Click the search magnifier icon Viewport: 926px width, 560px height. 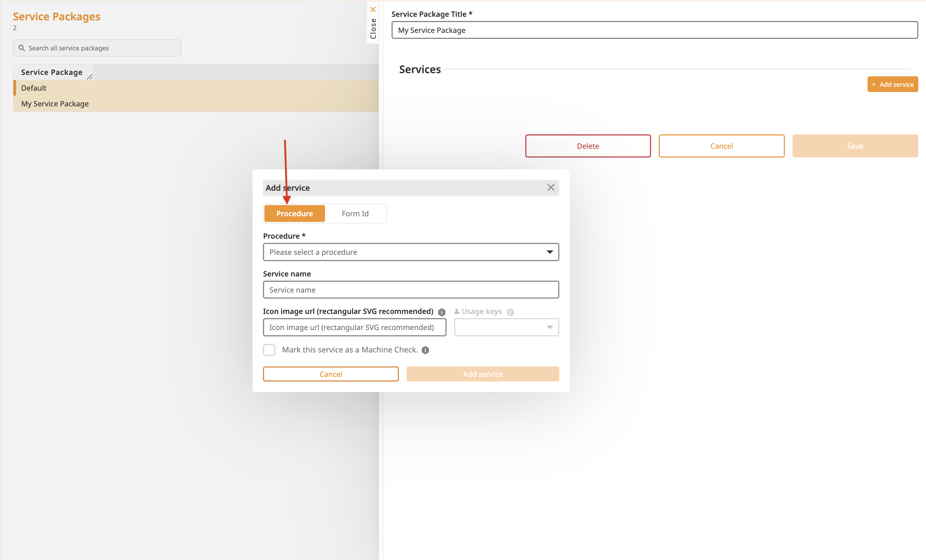point(22,48)
